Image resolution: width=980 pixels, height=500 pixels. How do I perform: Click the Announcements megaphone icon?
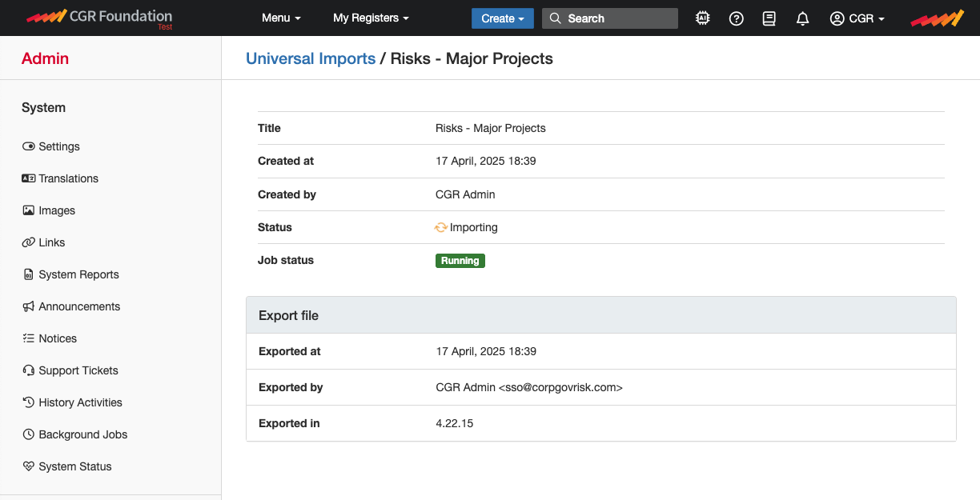29,306
